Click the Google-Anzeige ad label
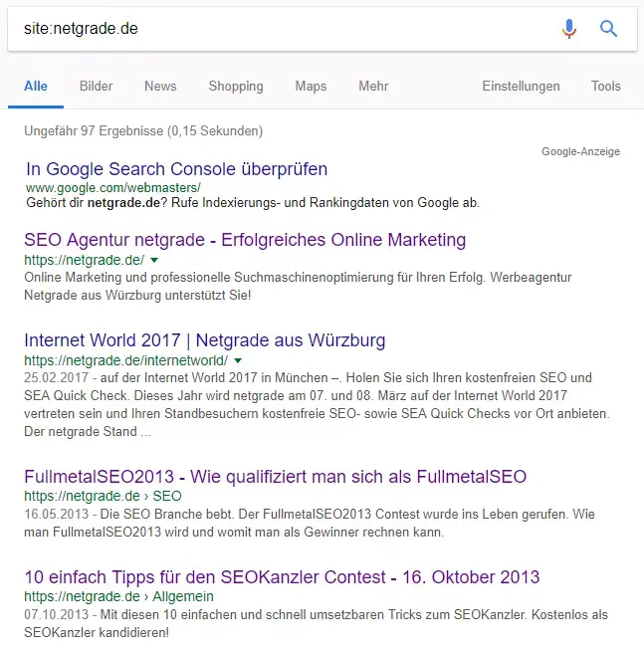The width and height of the screenshot is (644, 652). 580,151
